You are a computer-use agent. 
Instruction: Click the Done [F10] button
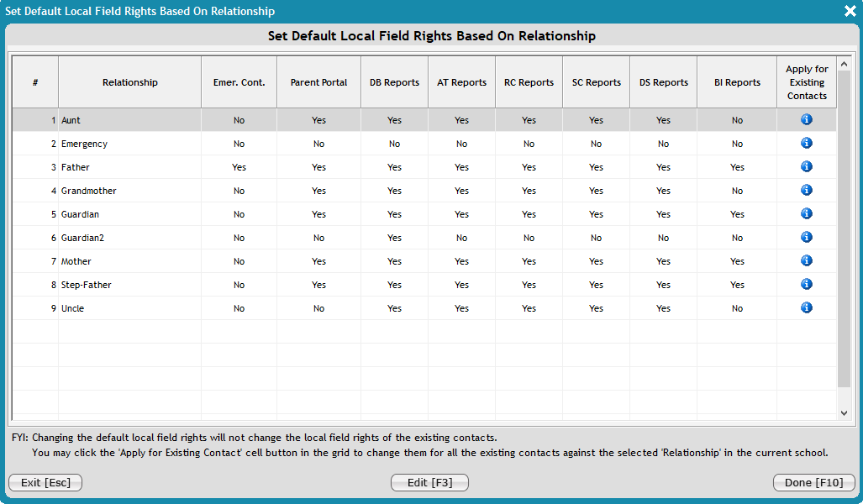pyautogui.click(x=814, y=482)
